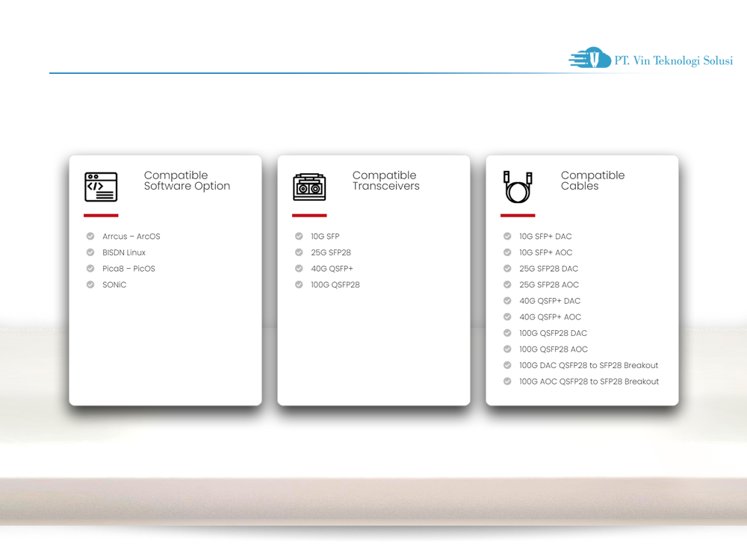Screen dimensions: 747x560
Task: Toggle the check beside BISDN Linux
Action: click(x=90, y=252)
